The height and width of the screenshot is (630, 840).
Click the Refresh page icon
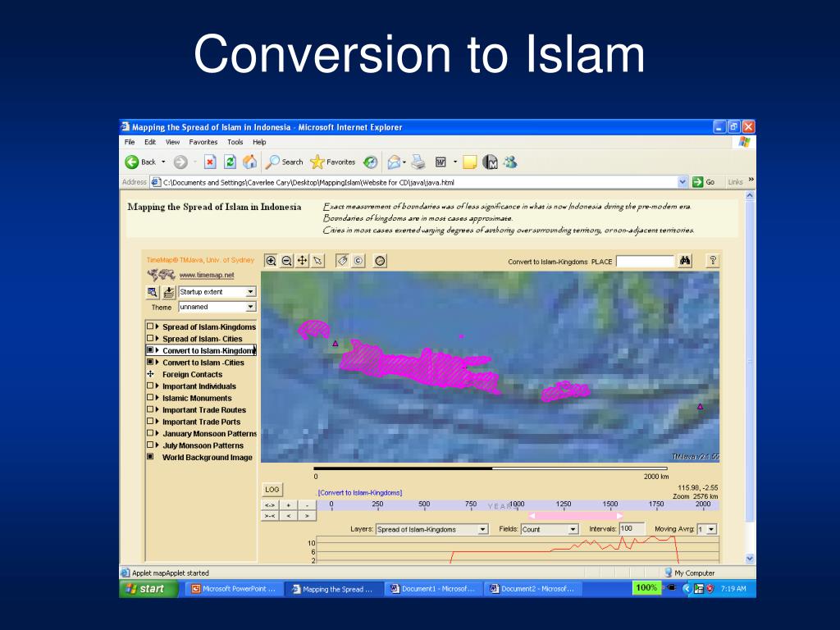click(x=231, y=162)
